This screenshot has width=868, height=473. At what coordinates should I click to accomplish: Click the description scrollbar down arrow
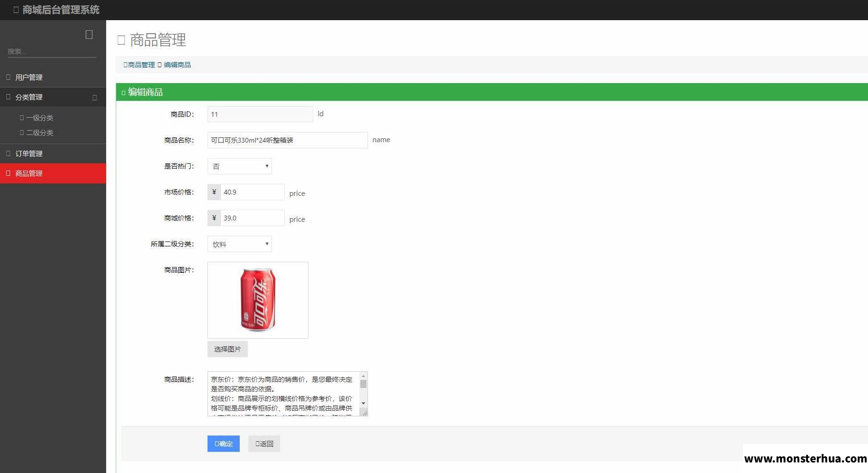click(364, 403)
